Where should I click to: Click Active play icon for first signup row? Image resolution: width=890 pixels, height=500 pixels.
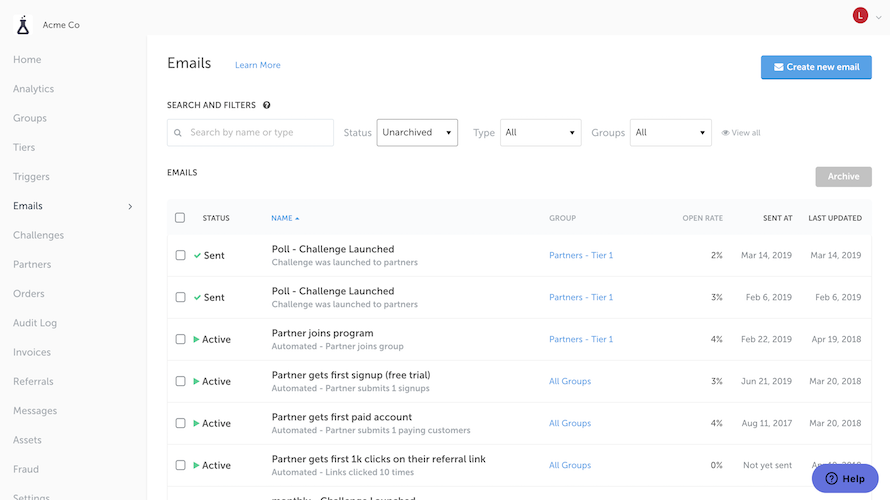[196, 381]
